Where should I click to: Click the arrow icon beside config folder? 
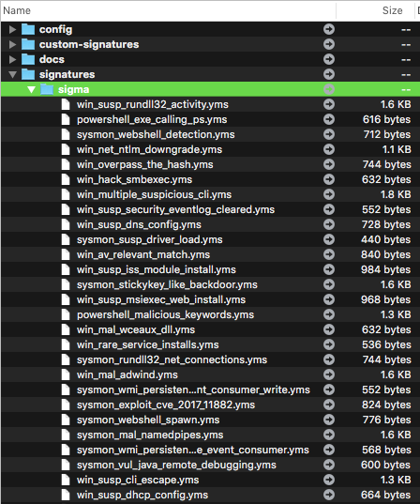[329, 29]
